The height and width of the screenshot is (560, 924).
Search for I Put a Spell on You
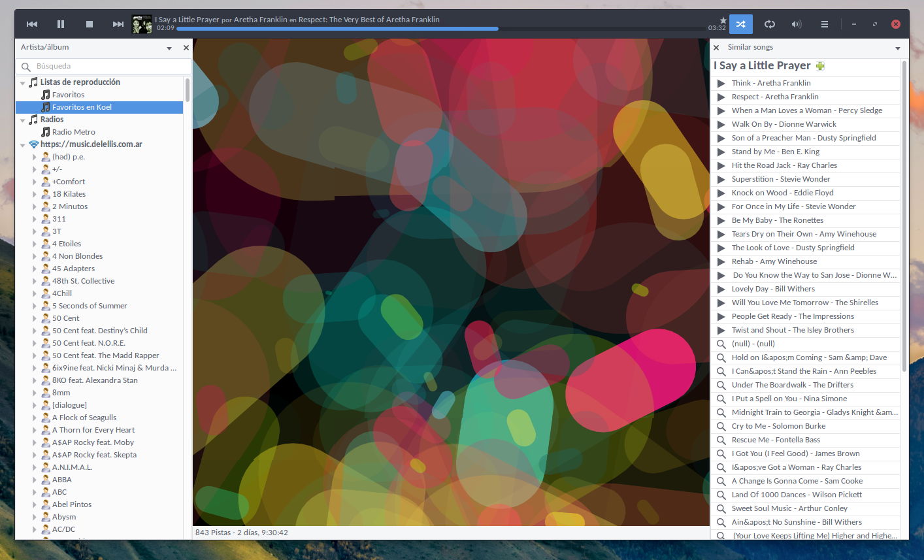pyautogui.click(x=721, y=399)
